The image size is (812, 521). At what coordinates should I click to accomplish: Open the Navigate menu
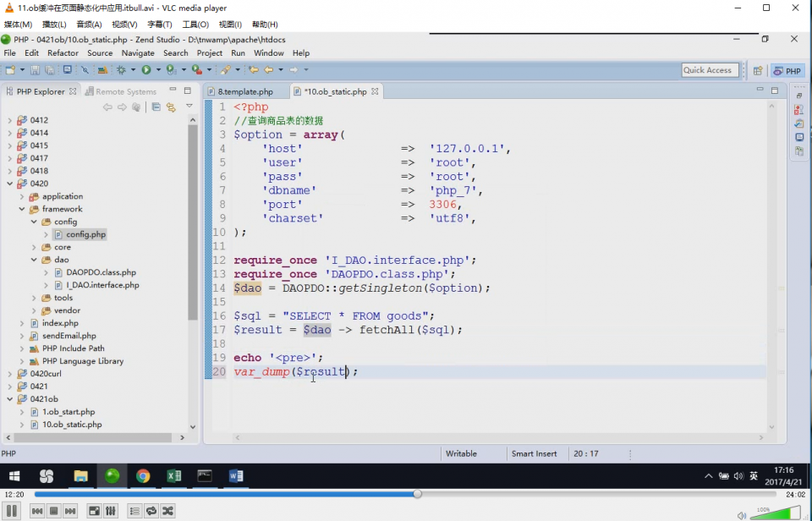tap(138, 52)
